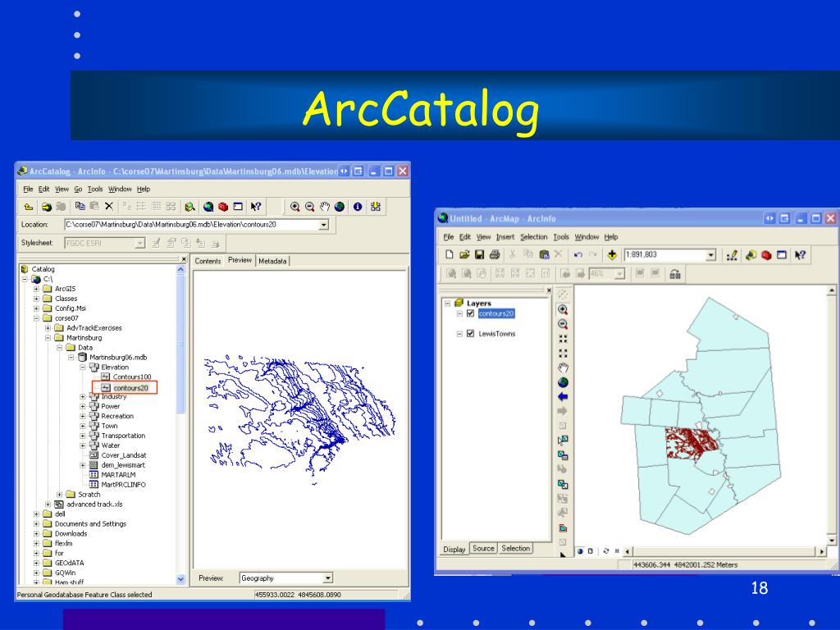The image size is (840, 630).
Task: Click What's This help icon in ArcCatalog
Action: [x=256, y=206]
